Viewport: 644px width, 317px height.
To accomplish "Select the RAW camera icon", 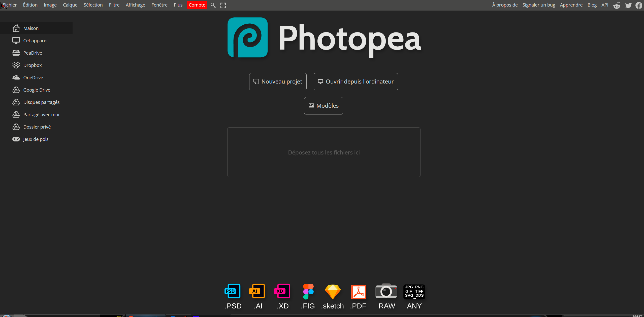I will tap(386, 291).
